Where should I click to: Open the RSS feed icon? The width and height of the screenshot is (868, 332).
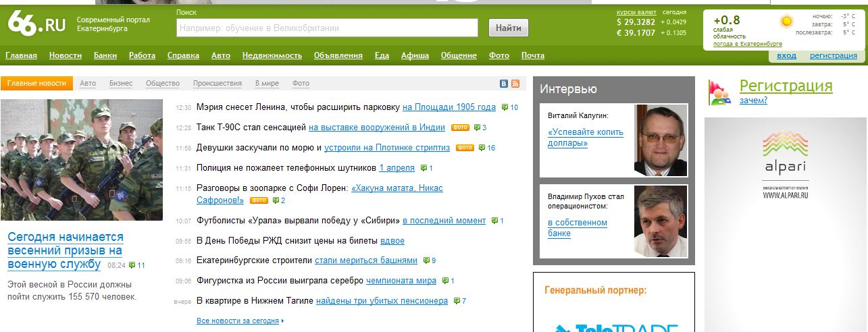click(515, 84)
